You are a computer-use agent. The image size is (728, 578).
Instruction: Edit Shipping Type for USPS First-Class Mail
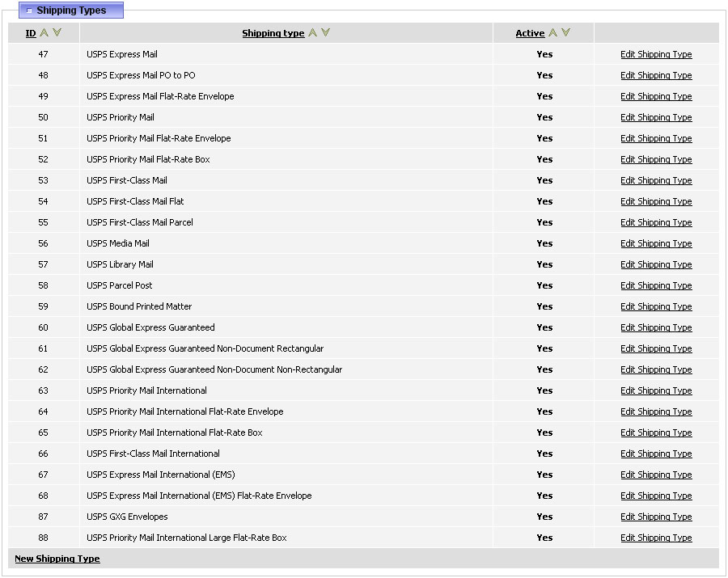tap(656, 180)
